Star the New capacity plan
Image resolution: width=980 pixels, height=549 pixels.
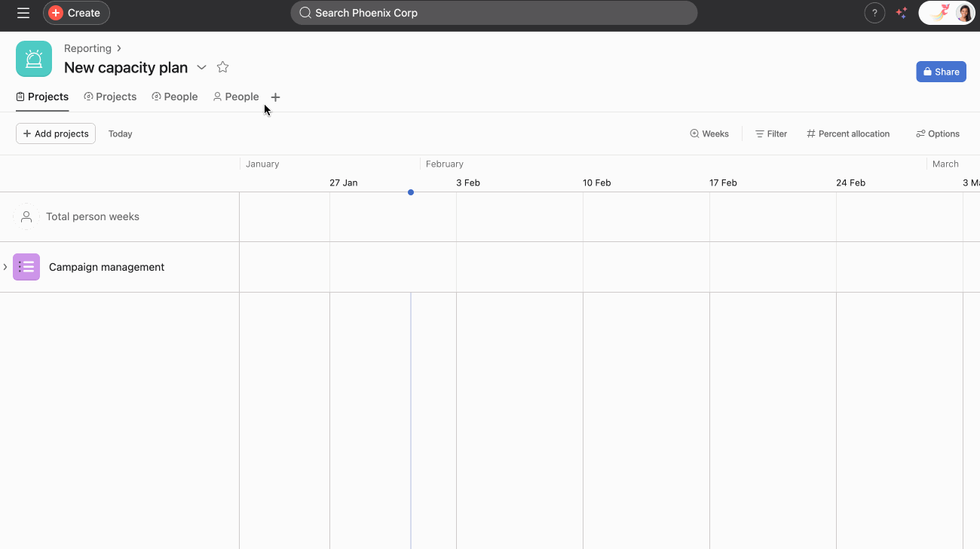[x=222, y=67]
